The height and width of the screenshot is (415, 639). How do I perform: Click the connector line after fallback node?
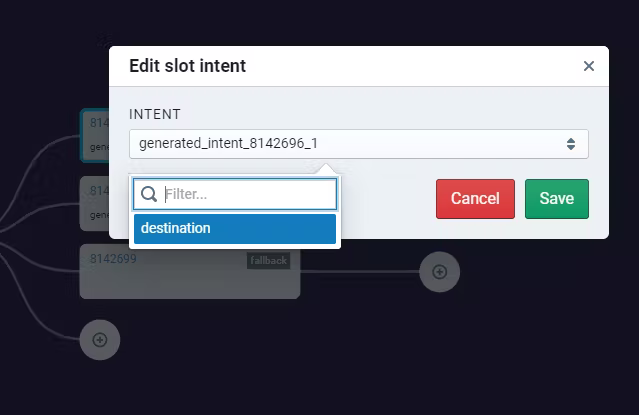tap(360, 272)
